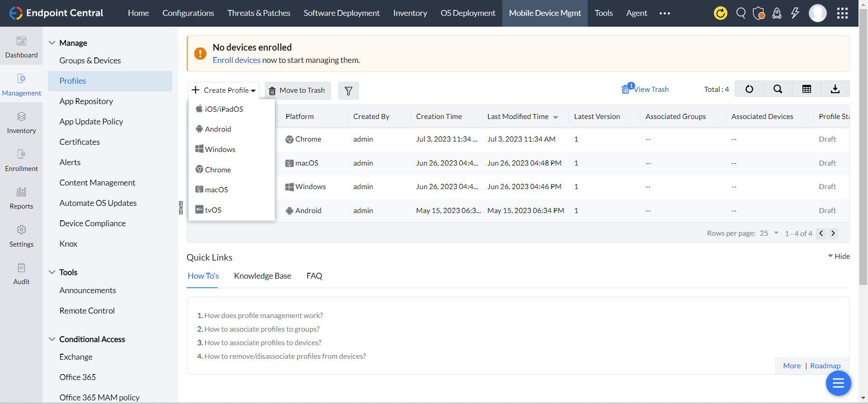The image size is (868, 404).
Task: Open the column chooser grid icon
Action: click(807, 89)
